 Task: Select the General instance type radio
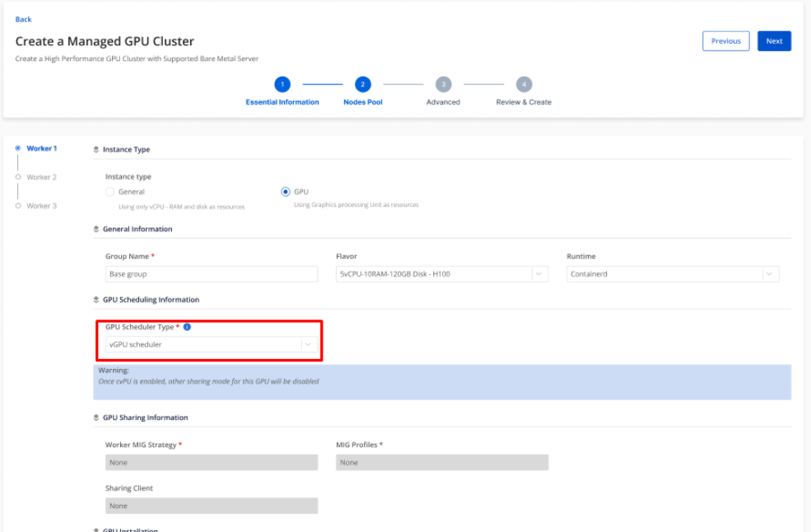(110, 192)
